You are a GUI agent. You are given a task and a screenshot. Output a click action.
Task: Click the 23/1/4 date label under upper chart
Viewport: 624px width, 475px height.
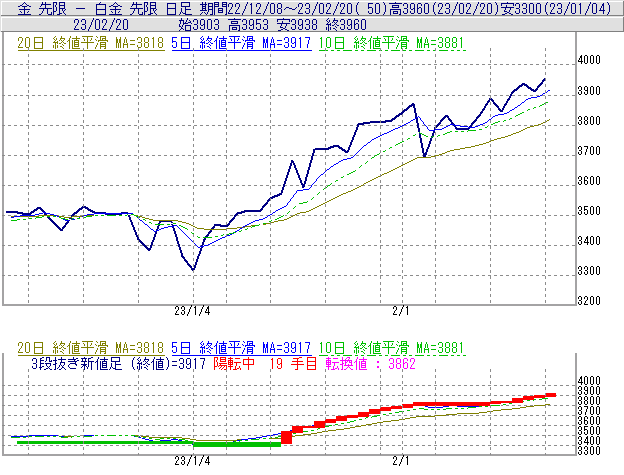[x=192, y=311]
